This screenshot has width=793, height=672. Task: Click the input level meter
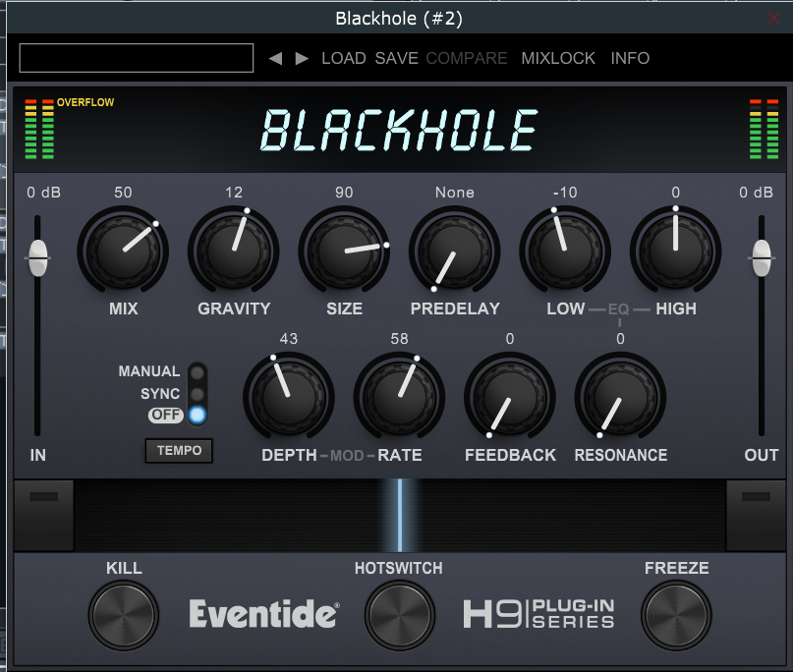[x=39, y=129]
